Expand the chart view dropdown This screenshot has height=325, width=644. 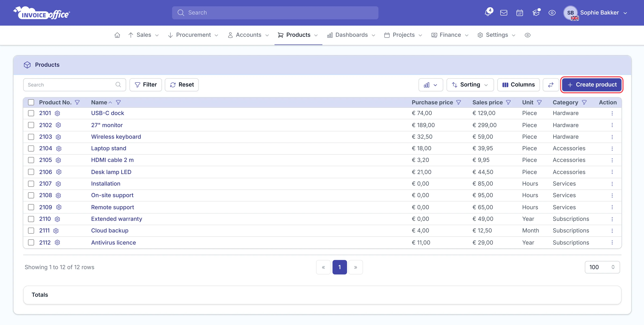tap(430, 85)
